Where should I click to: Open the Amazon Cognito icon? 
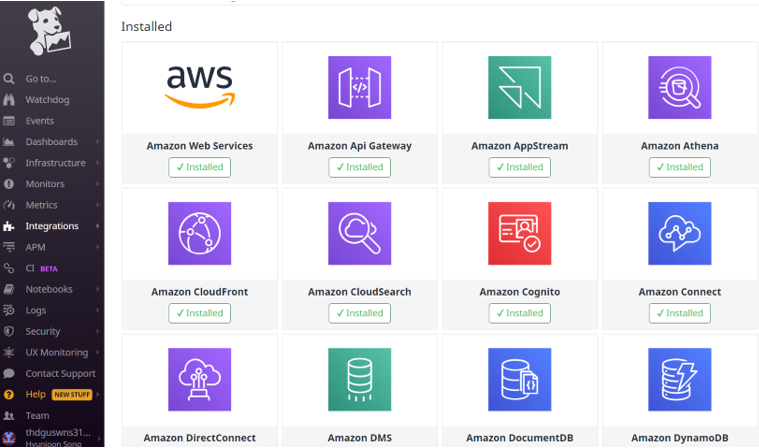(519, 234)
